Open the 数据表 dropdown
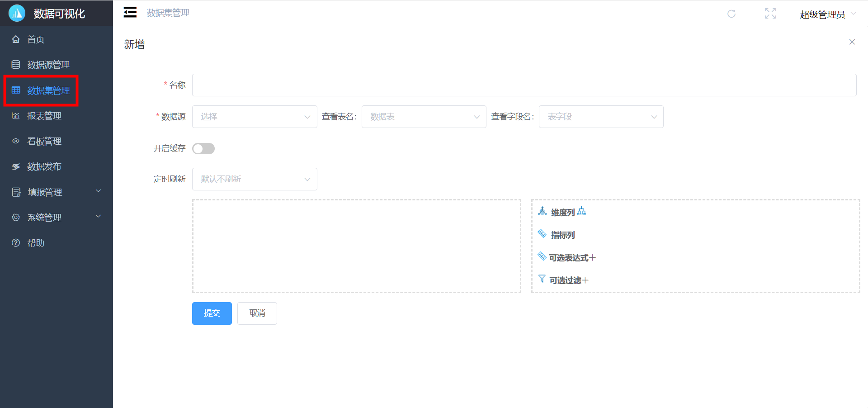The height and width of the screenshot is (408, 868). click(x=424, y=117)
